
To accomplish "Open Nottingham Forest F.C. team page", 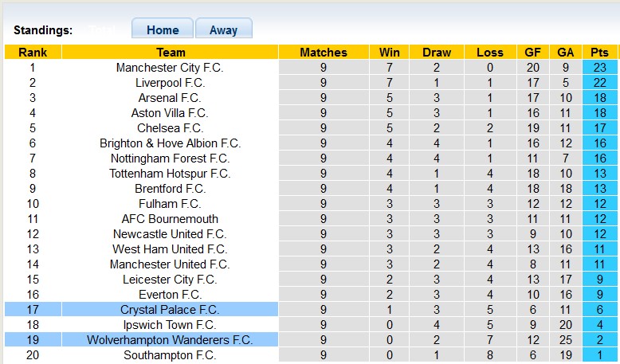I will pos(170,159).
